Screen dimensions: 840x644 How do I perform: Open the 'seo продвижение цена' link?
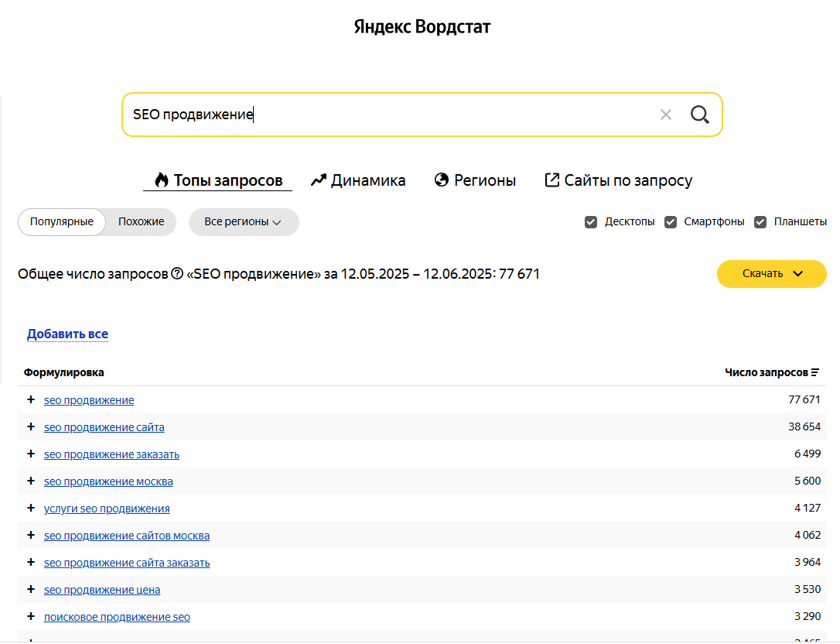coord(102,590)
